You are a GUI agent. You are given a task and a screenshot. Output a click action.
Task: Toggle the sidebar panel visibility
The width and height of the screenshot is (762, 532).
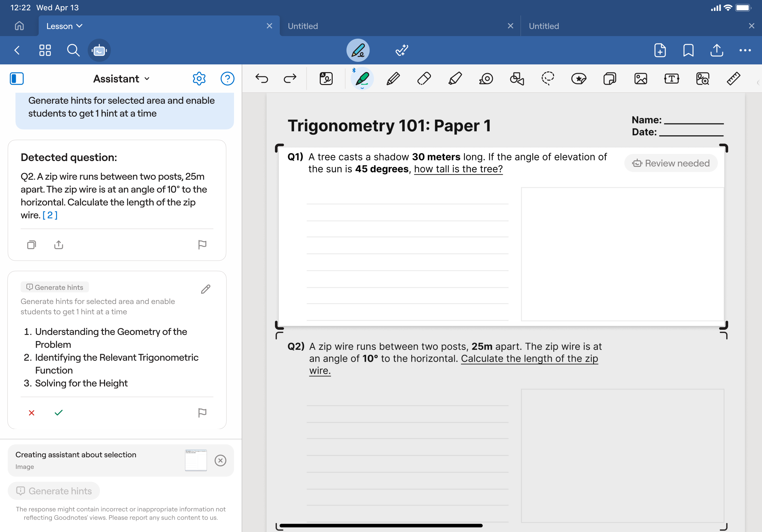pos(16,79)
